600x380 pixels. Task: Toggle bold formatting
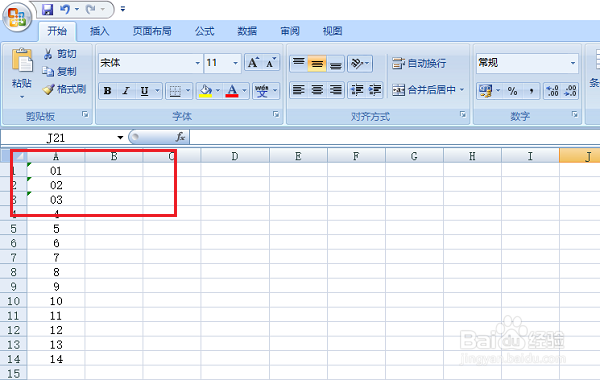(x=108, y=91)
